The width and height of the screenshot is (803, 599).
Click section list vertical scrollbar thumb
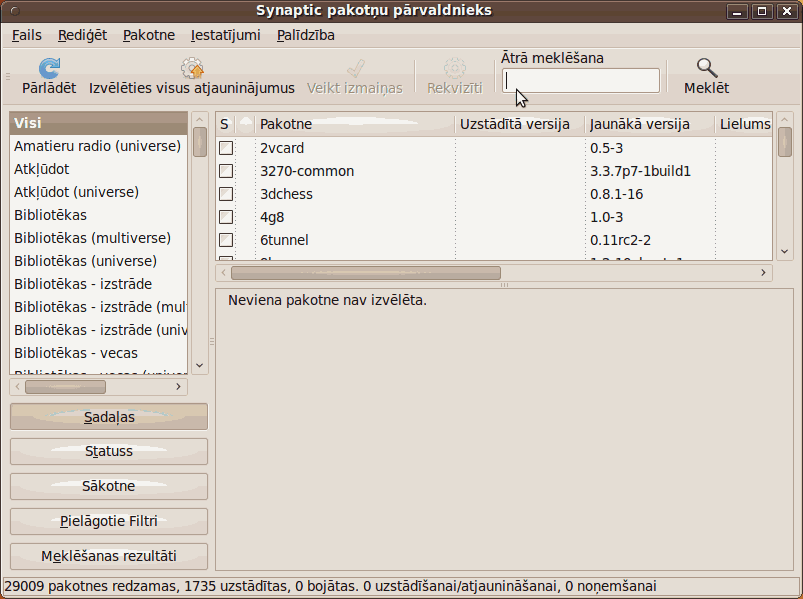click(200, 142)
